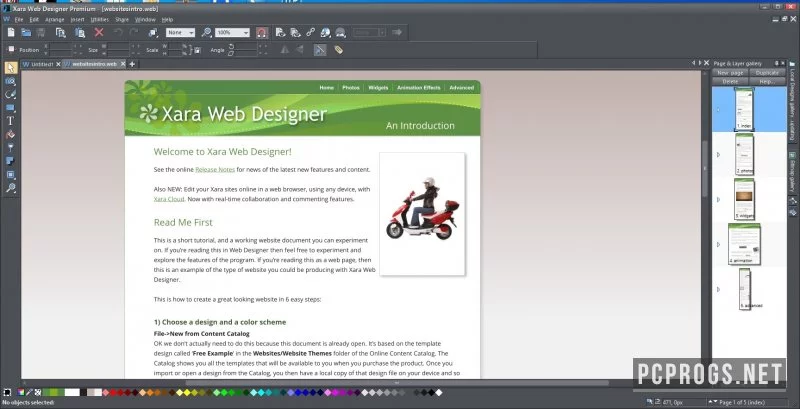Select the Photo tool in toolbox
800x409 pixels.
pyautogui.click(x=11, y=82)
